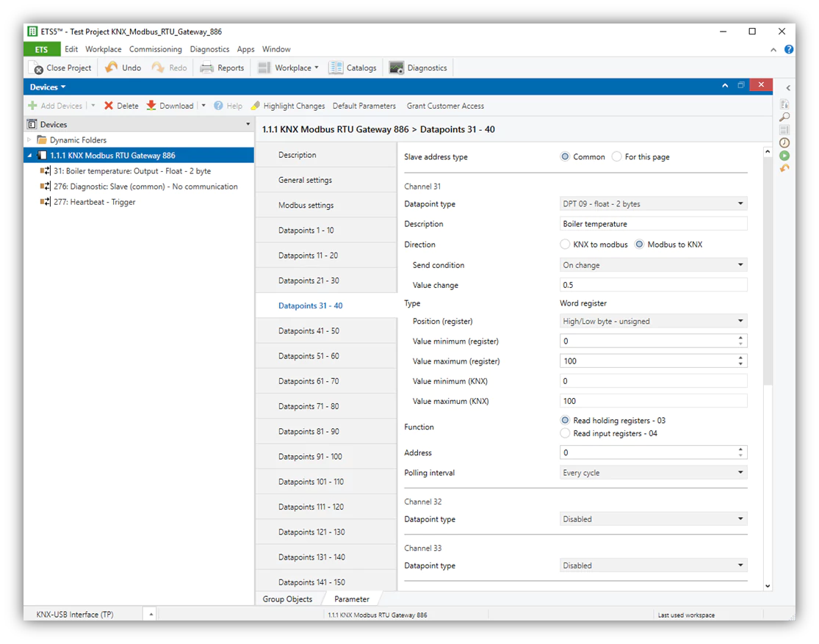This screenshot has height=644, width=819.
Task: Open the Datapoints 41 - 50 page
Action: tap(326, 331)
